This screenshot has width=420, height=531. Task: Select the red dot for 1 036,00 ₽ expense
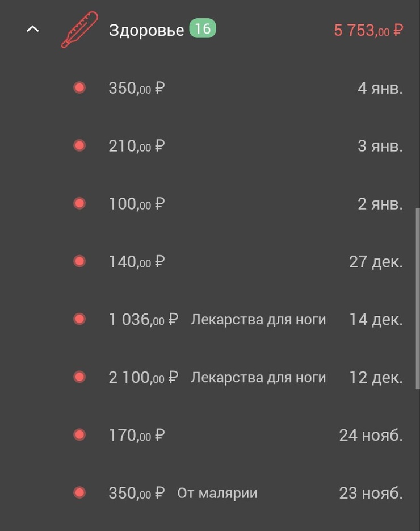pyautogui.click(x=79, y=319)
